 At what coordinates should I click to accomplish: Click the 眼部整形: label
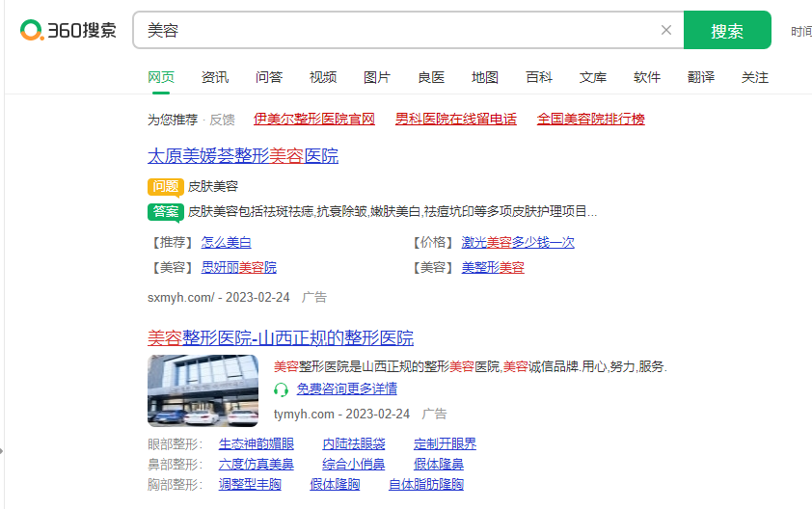click(176, 443)
